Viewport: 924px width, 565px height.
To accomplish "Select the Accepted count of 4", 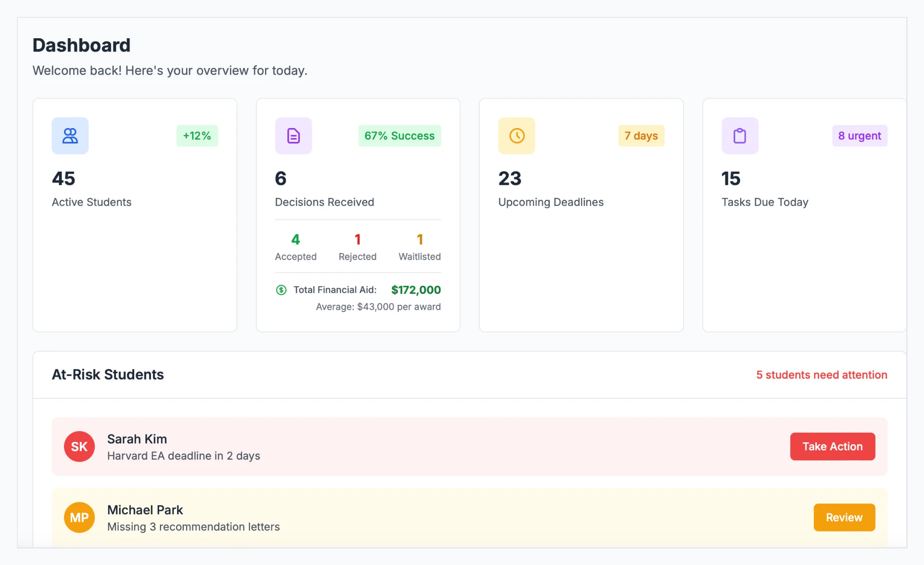I will [295, 240].
